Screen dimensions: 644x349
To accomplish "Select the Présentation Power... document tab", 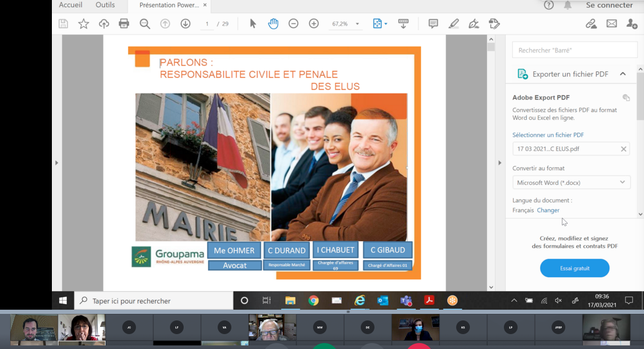I will pyautogui.click(x=169, y=5).
